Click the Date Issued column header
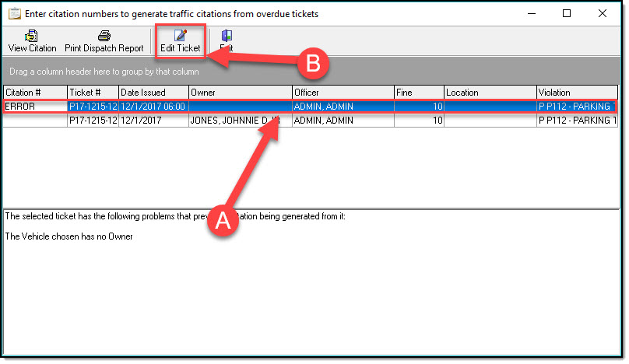Screen dimensions: 629x364 pyautogui.click(x=153, y=93)
